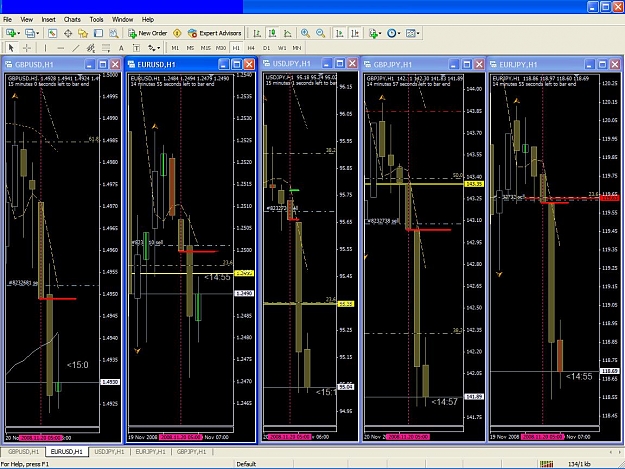Select the text label T tool
This screenshot has height=469, width=625.
[136, 48]
